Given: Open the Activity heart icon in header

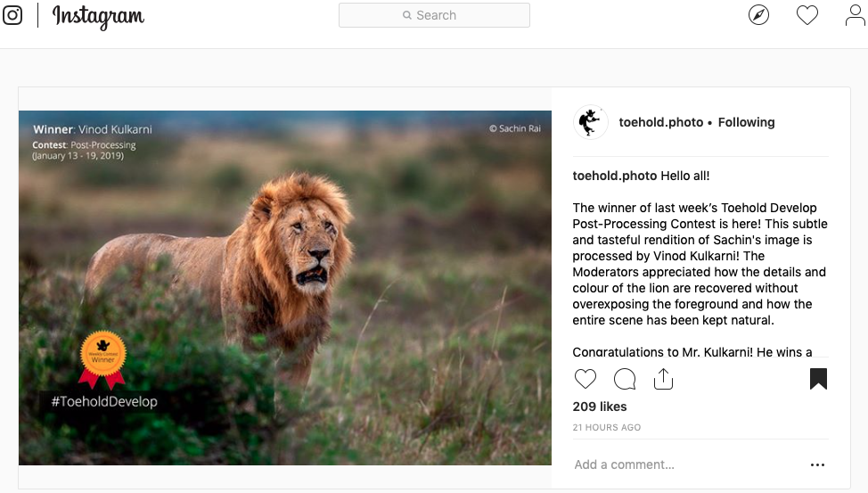Looking at the screenshot, I should 807,15.
